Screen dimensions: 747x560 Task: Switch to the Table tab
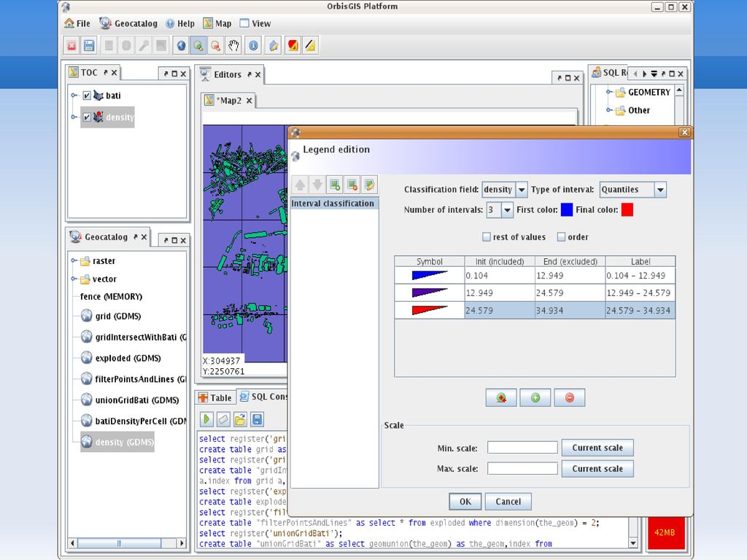(x=216, y=397)
